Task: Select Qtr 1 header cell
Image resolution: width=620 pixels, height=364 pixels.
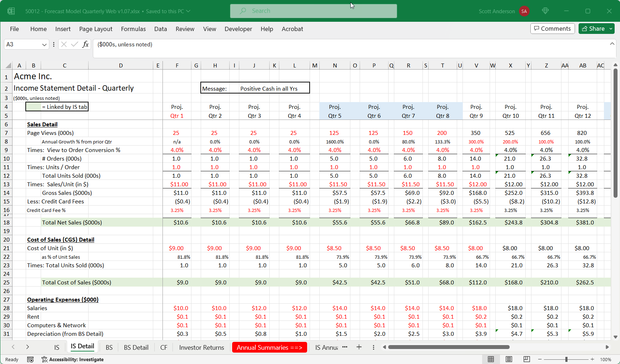Action: 177,116
